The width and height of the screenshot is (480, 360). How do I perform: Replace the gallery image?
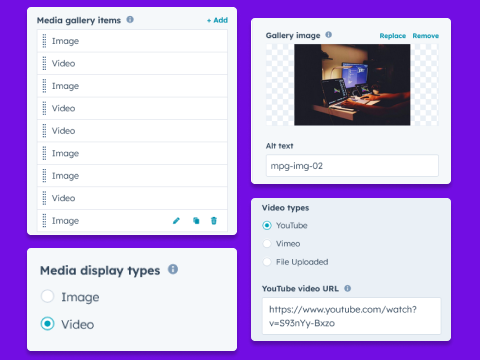click(x=393, y=36)
